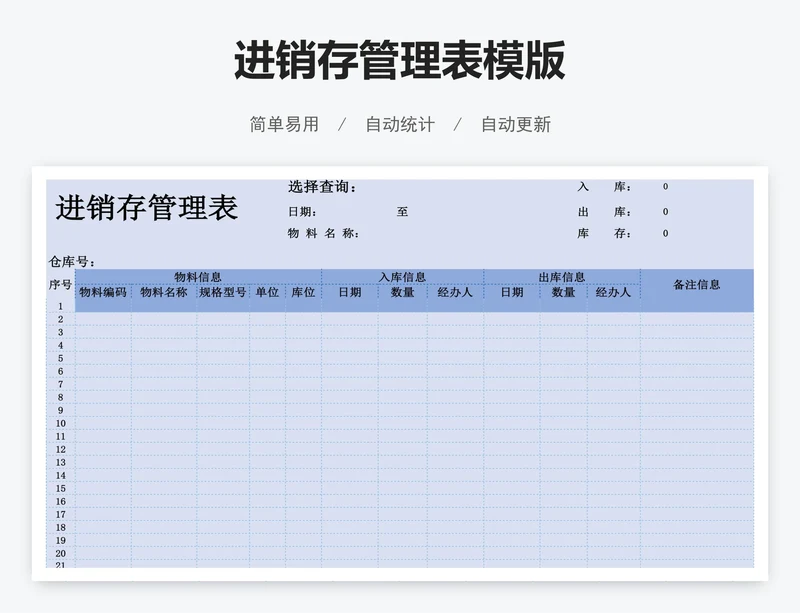Click the 库存 total value 0

(665, 234)
